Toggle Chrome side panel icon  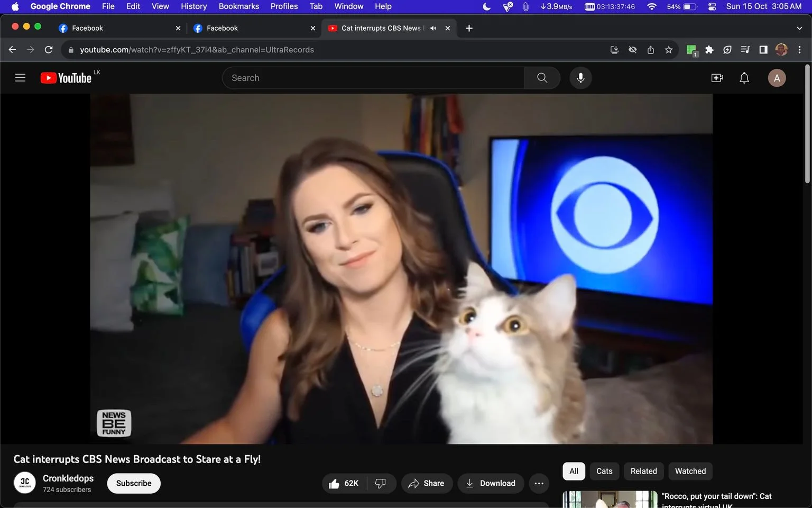click(763, 50)
